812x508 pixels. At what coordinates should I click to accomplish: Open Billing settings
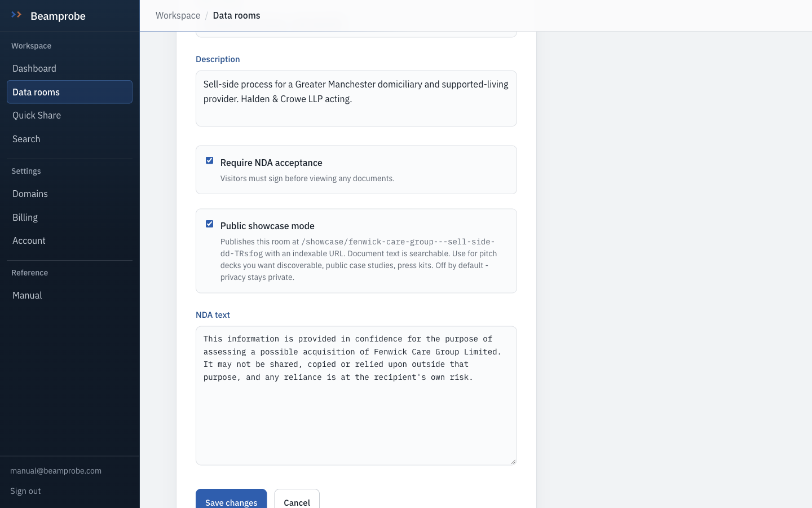click(x=69, y=217)
